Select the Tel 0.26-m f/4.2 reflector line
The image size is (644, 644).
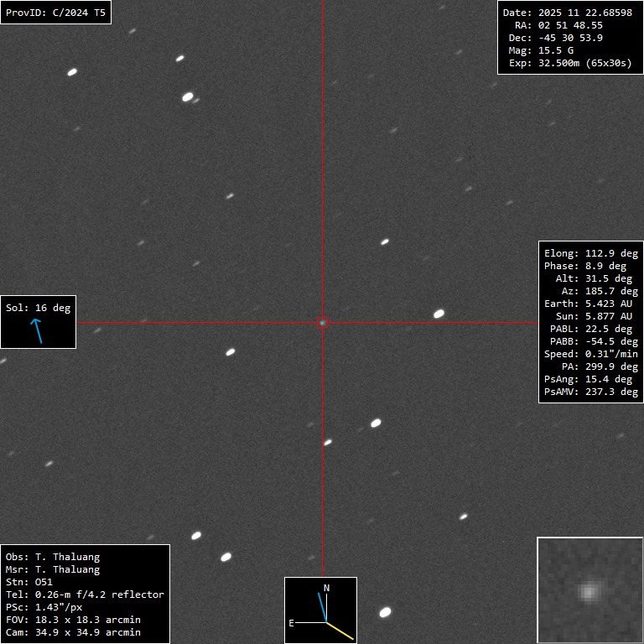85,595
